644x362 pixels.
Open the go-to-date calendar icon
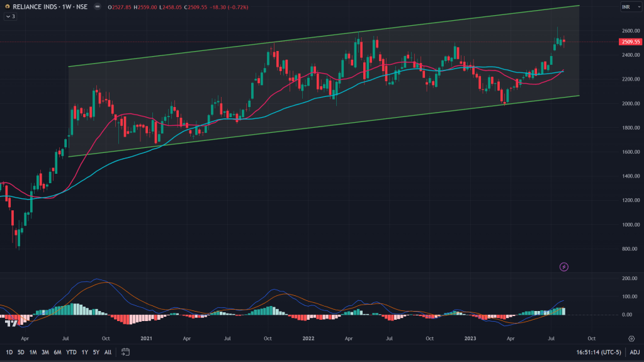pos(125,352)
